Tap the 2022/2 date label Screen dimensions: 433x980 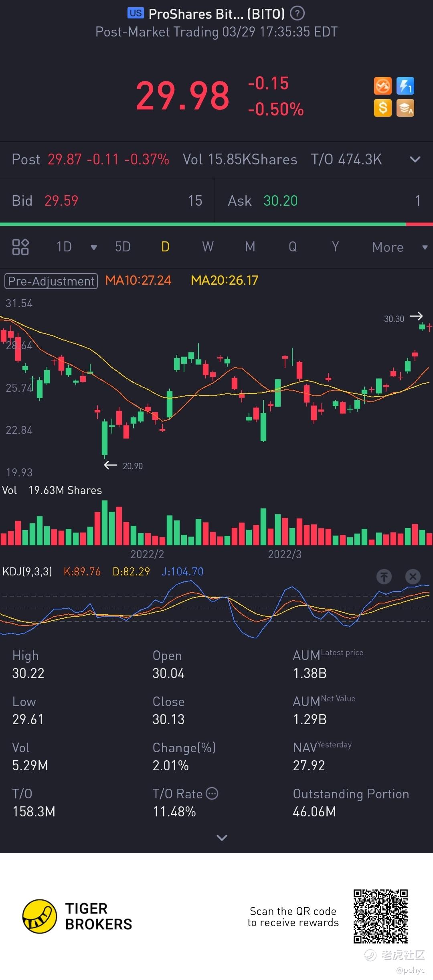(147, 554)
